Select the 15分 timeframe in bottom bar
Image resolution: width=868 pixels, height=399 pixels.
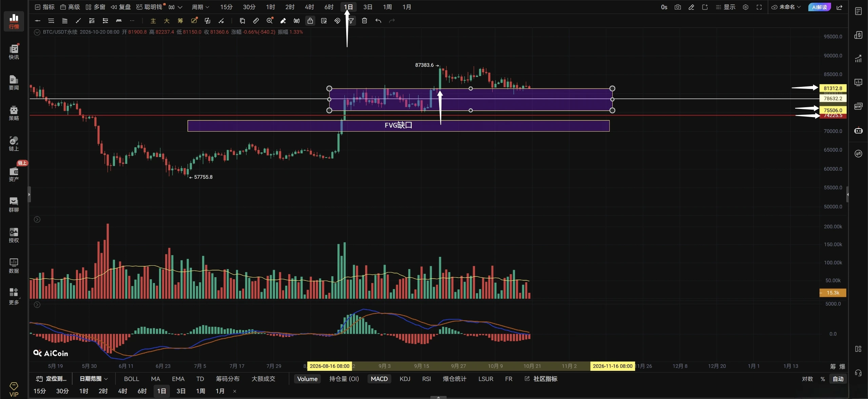(x=40, y=391)
